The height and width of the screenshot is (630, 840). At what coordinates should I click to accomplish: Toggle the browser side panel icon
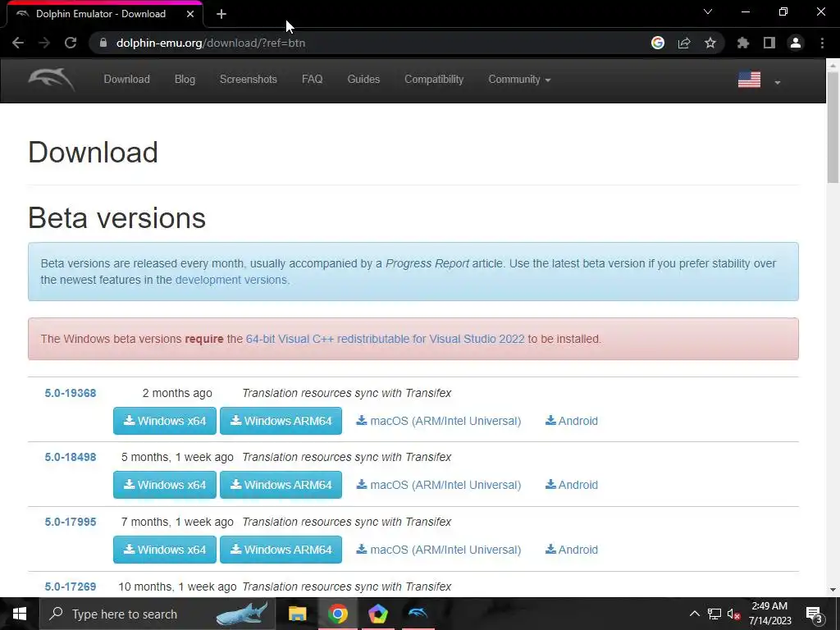pos(769,43)
